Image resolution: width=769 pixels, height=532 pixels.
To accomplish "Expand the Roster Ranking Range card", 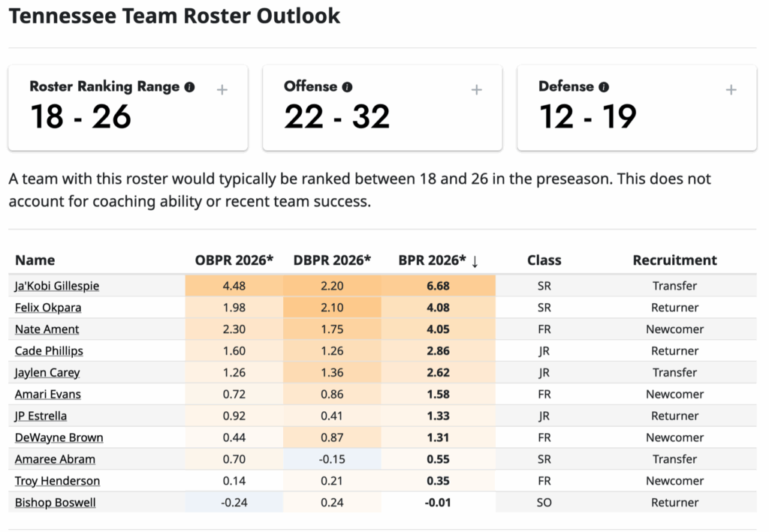I will tap(222, 90).
